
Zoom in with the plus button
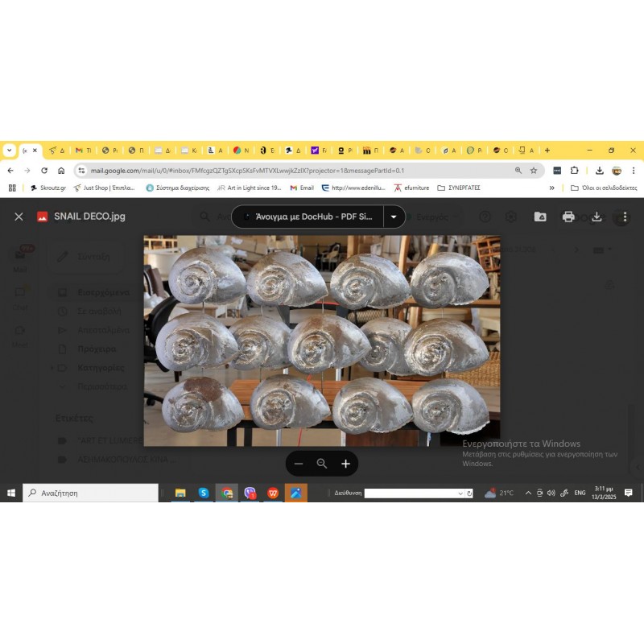point(345,464)
